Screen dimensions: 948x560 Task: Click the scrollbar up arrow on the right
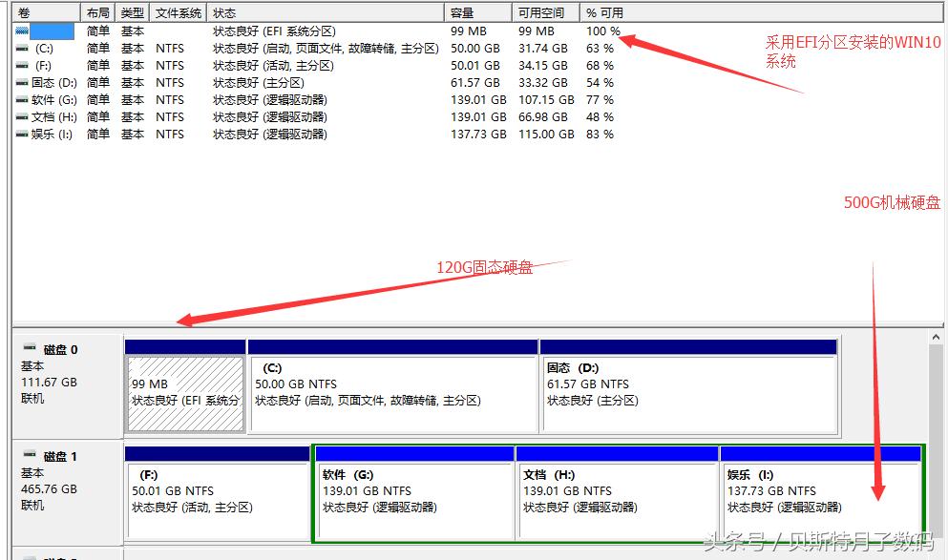[x=937, y=335]
